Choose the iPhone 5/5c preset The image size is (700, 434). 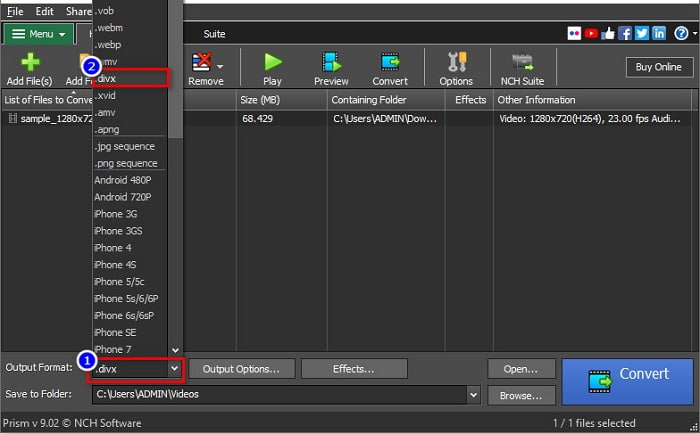point(130,282)
